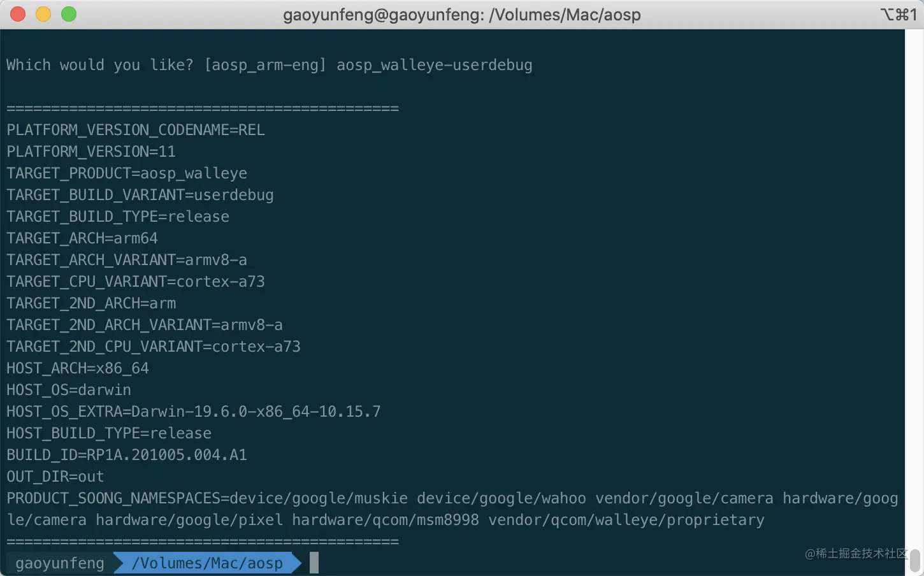Click the TARGET_CPU_VARIANT=cortex-a73 line
Viewport: 924px width, 576px height.
[x=136, y=282]
